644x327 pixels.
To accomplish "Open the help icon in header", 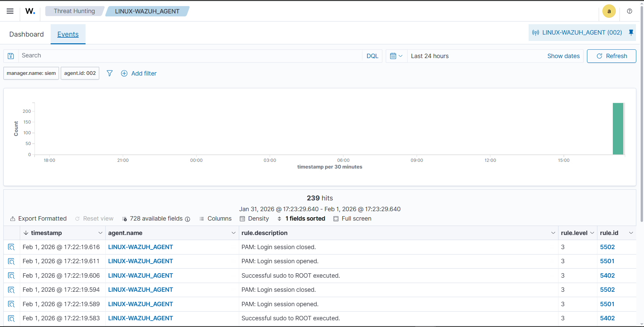I will pyautogui.click(x=630, y=11).
